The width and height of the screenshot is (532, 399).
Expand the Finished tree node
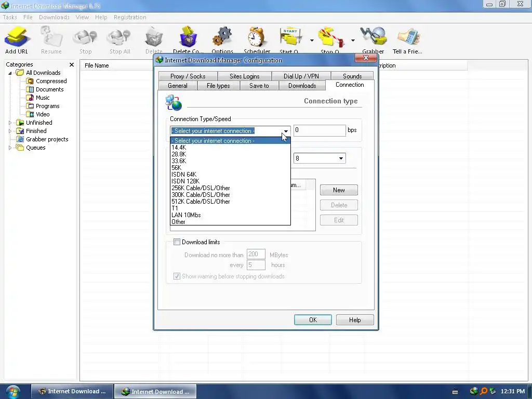(10, 131)
